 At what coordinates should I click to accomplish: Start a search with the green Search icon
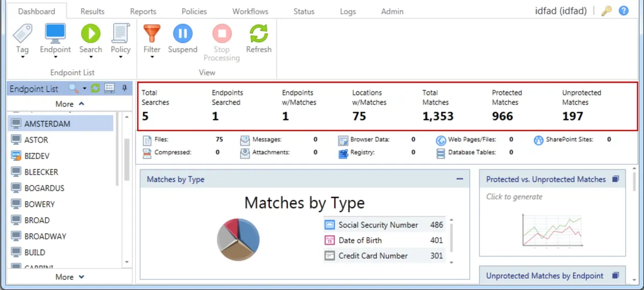[x=91, y=33]
